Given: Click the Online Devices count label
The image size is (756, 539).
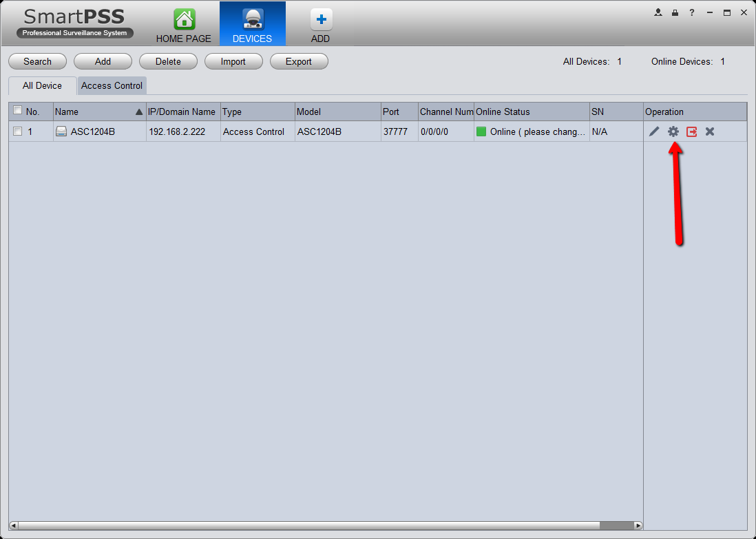Looking at the screenshot, I should [688, 62].
